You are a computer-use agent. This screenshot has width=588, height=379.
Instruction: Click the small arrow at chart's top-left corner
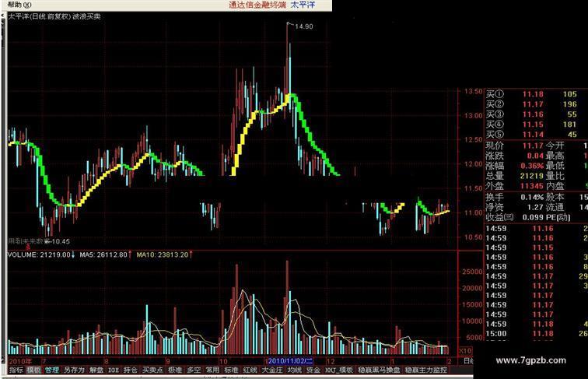point(3,16)
